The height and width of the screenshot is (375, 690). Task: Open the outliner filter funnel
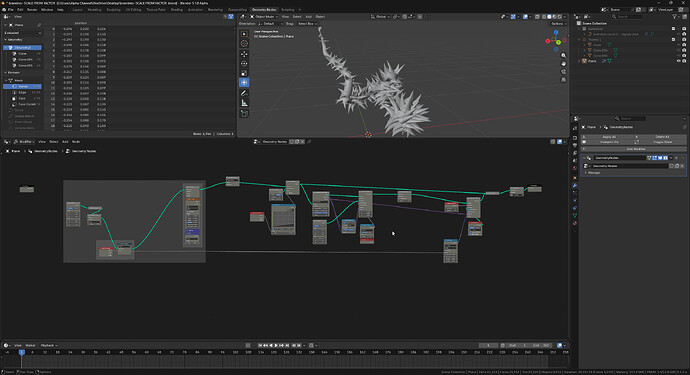coord(674,17)
